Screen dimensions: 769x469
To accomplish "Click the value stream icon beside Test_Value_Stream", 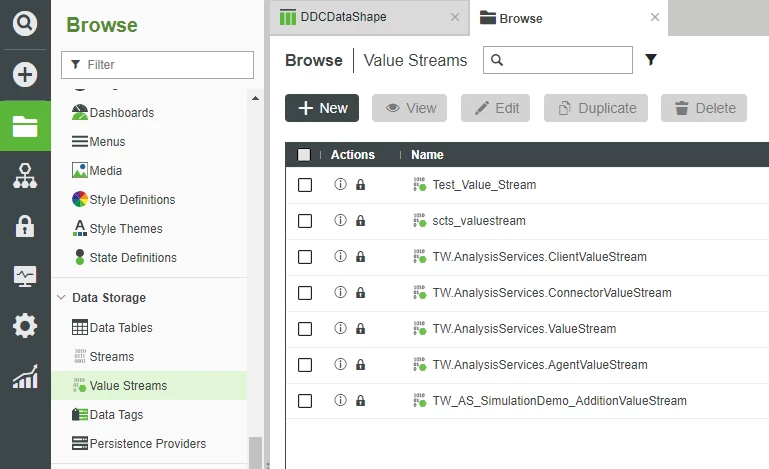I will click(419, 184).
